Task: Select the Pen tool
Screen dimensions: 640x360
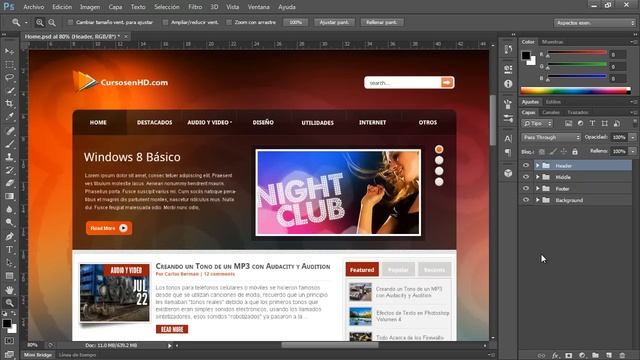Action: pos(9,236)
